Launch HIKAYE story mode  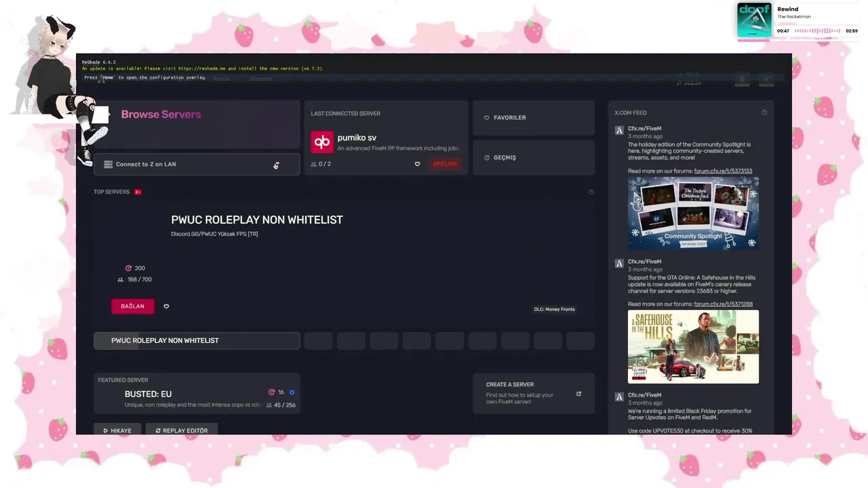tap(117, 430)
